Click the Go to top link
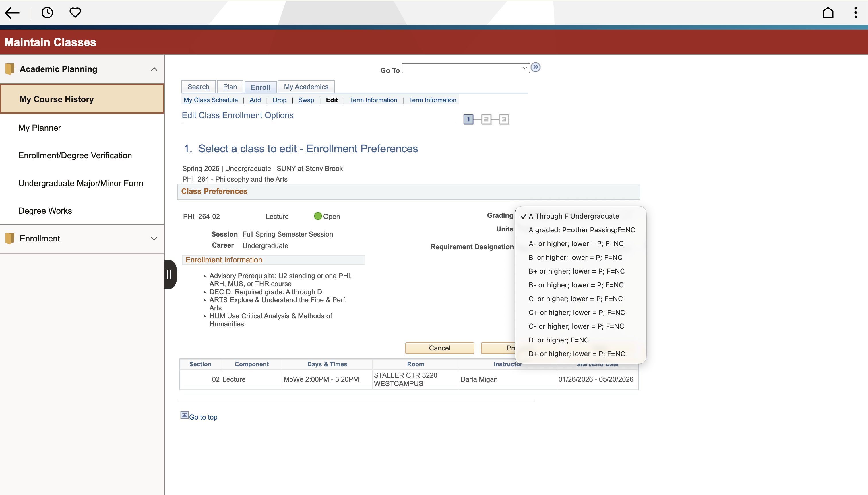This screenshot has width=868, height=495. 203,417
